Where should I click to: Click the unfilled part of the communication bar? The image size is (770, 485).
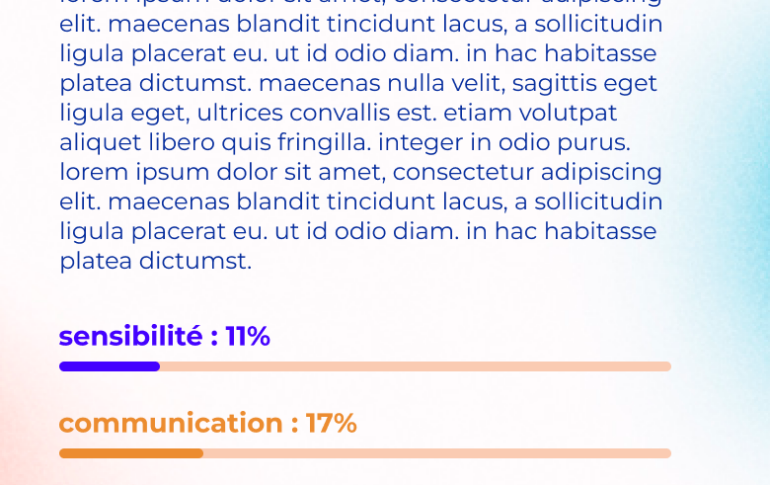[437, 453]
